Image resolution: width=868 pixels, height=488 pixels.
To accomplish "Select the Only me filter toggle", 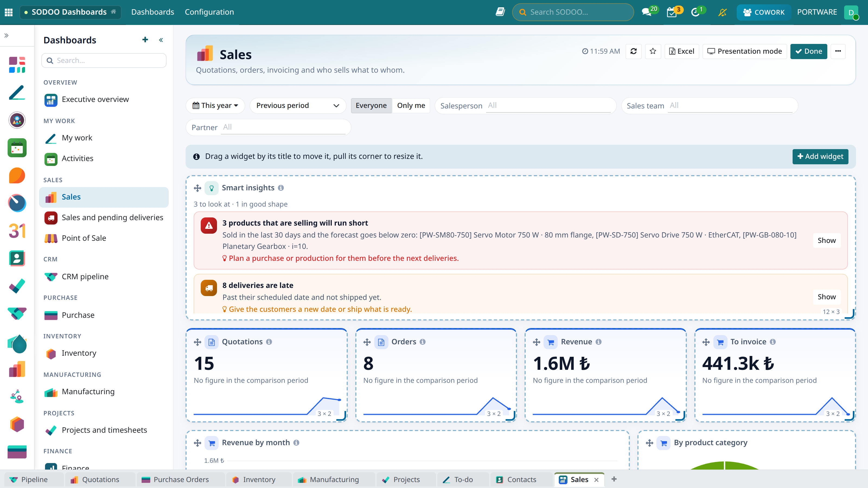I will pos(411,105).
